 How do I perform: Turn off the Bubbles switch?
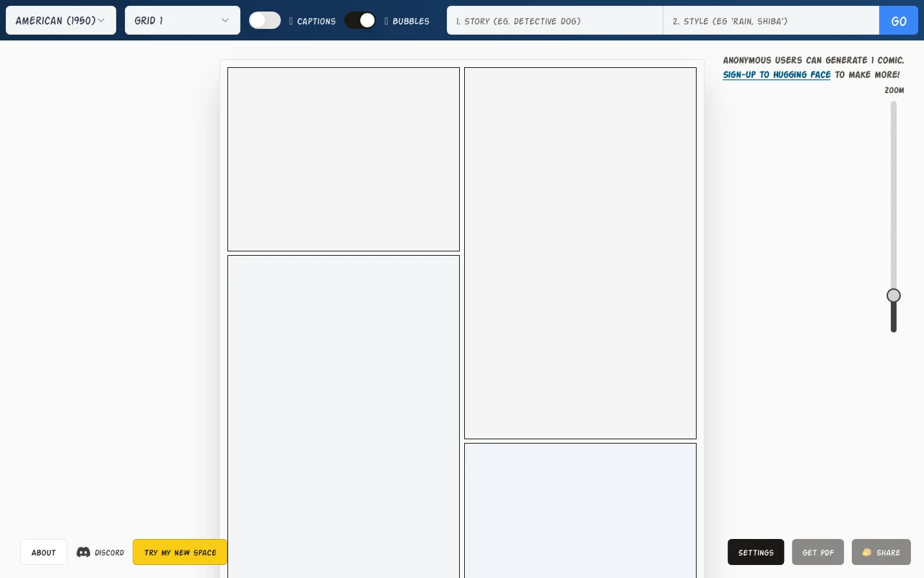(360, 20)
